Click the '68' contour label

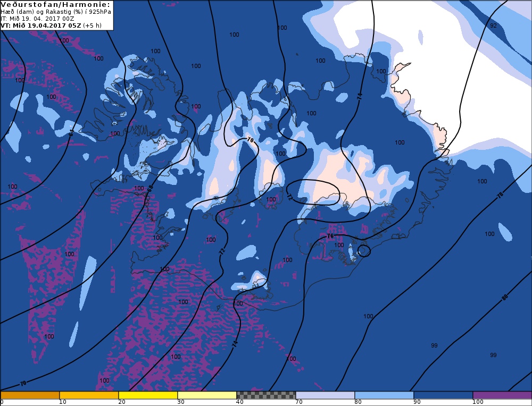pos(150,188)
